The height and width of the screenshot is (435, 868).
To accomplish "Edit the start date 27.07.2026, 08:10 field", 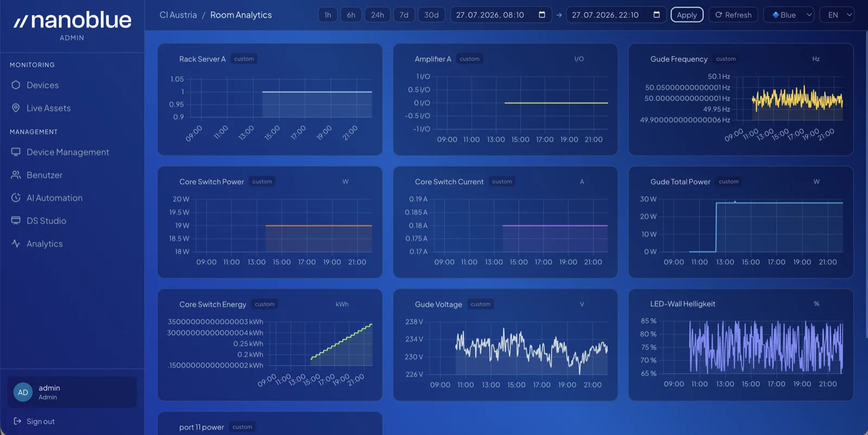I will 501,15.
